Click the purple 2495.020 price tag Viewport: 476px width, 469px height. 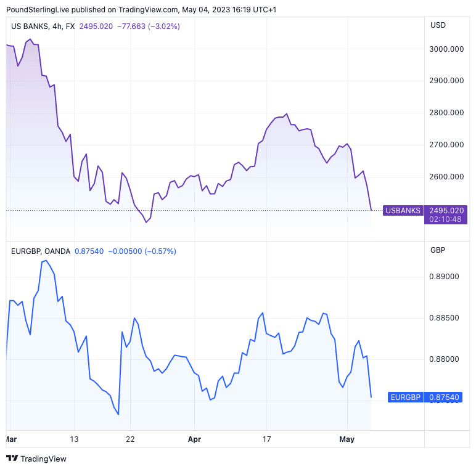447,210
